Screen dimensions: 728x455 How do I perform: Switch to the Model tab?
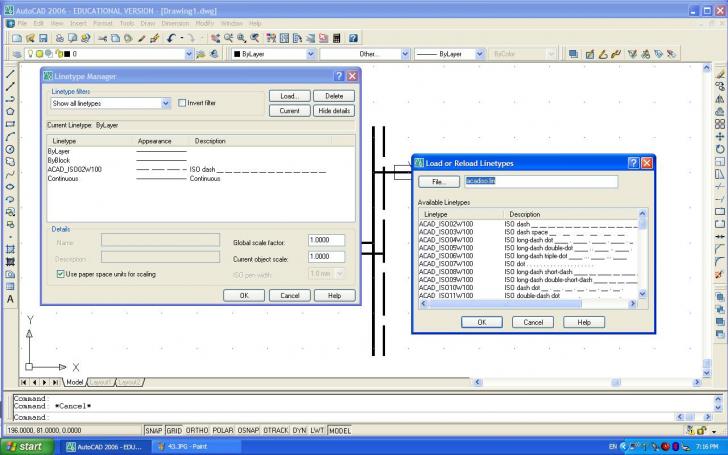74,382
